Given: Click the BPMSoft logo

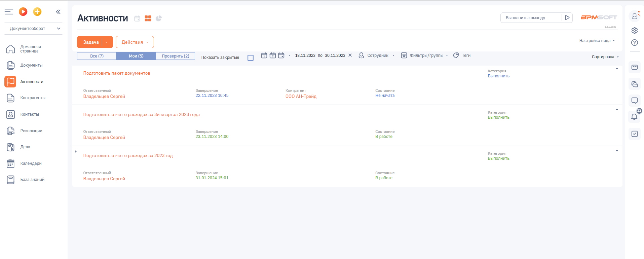Looking at the screenshot, I should pos(599,17).
